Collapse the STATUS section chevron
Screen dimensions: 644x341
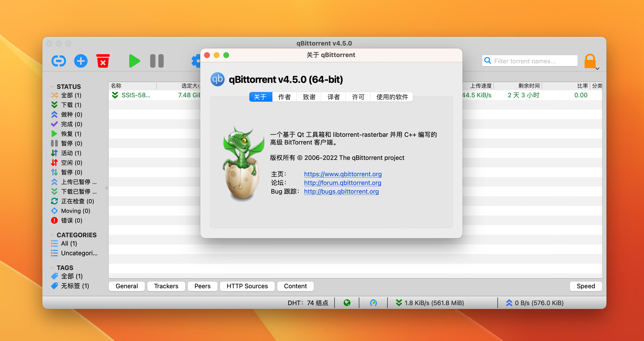52,86
